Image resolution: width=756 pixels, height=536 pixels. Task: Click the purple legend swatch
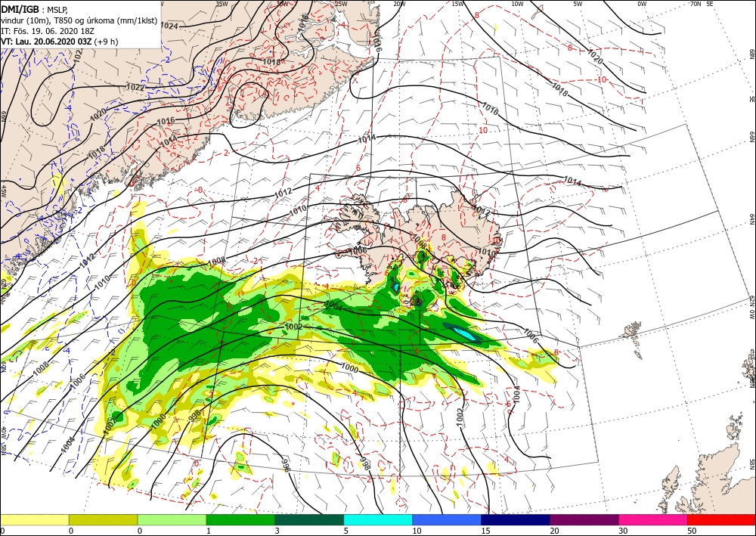584,519
